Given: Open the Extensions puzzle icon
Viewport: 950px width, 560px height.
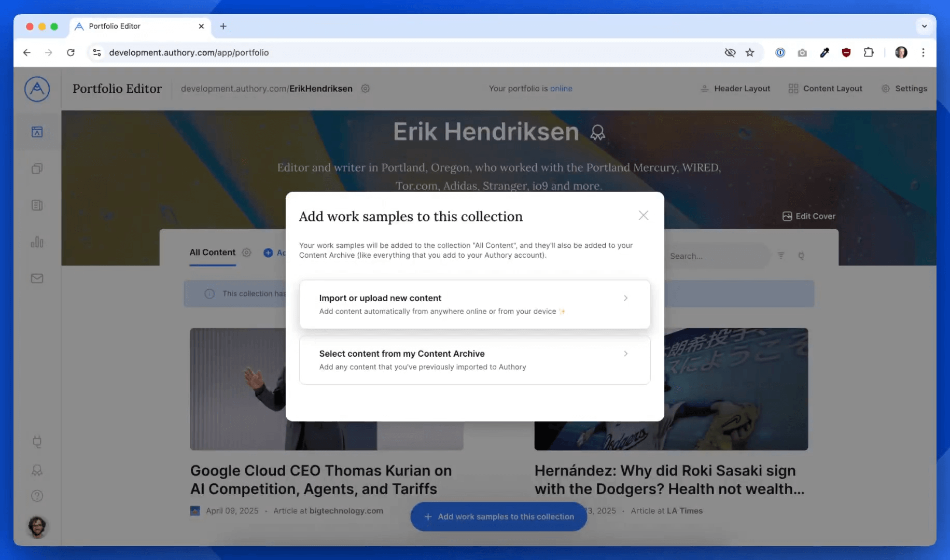Looking at the screenshot, I should pyautogui.click(x=869, y=52).
